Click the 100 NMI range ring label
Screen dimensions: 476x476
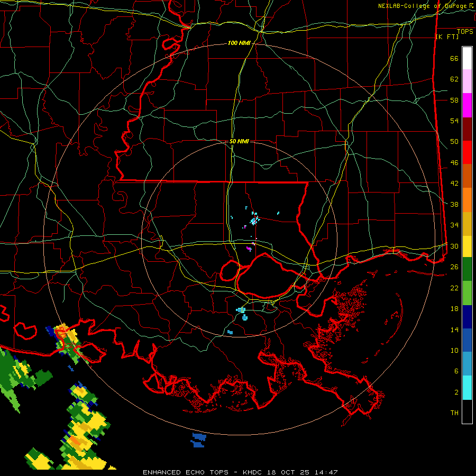pyautogui.click(x=239, y=43)
